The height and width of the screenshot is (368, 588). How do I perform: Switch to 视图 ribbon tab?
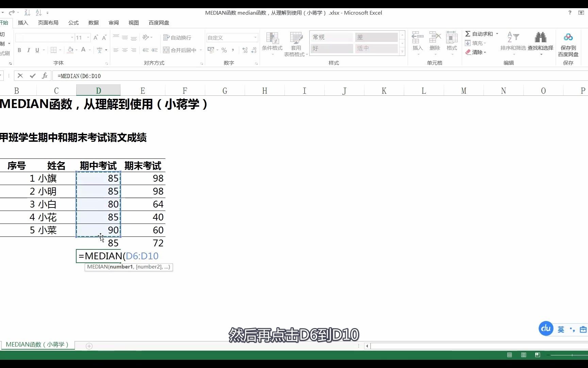point(134,22)
